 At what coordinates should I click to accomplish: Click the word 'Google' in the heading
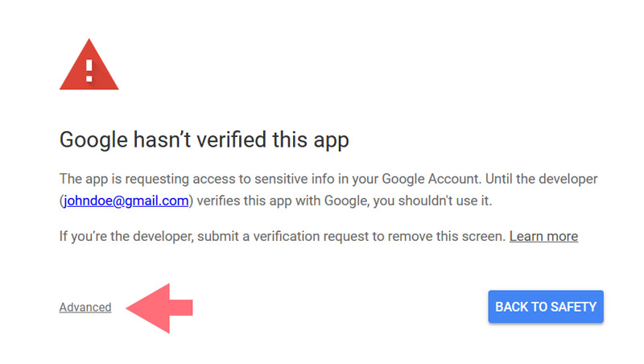[x=93, y=140]
